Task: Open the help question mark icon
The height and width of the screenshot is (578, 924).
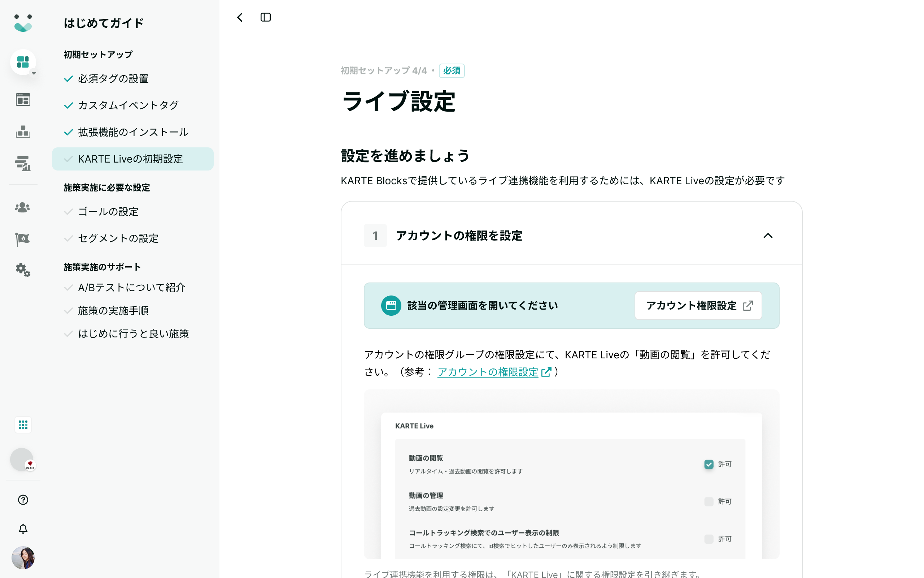Action: pos(23,500)
